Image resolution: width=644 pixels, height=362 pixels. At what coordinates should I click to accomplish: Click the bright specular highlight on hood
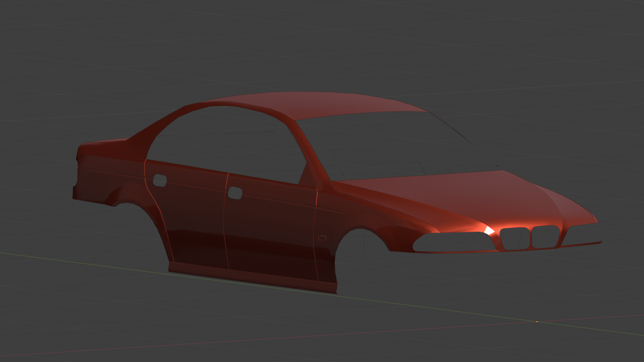click(x=489, y=231)
